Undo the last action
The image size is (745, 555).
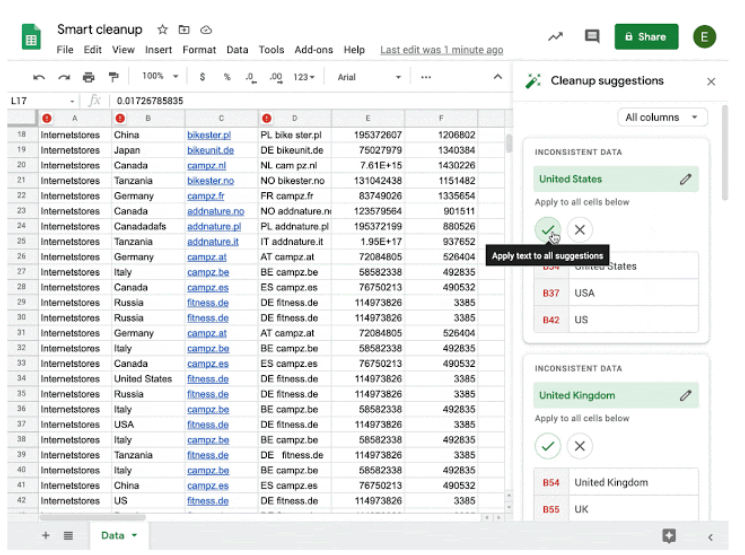click(x=39, y=77)
